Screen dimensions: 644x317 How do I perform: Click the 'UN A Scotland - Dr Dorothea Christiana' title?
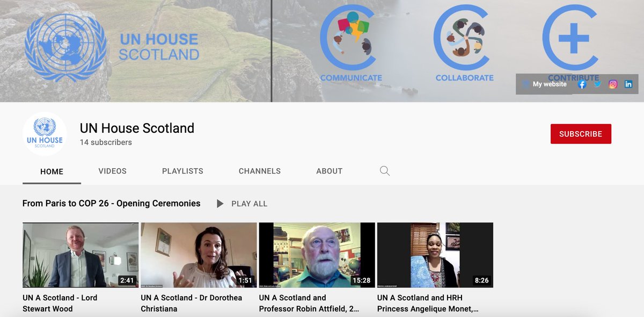(x=192, y=303)
